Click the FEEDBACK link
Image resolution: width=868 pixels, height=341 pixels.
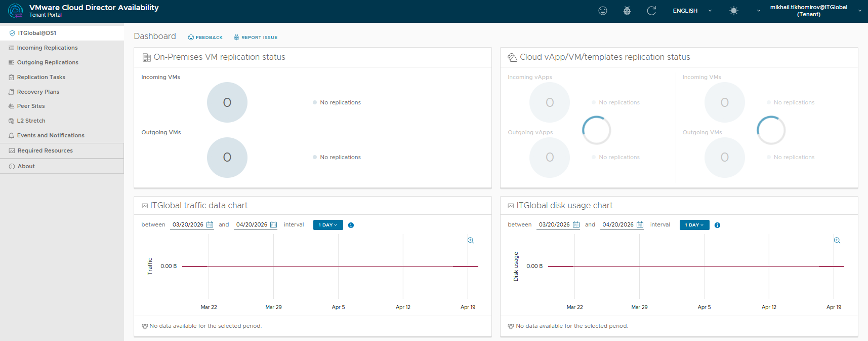pyautogui.click(x=205, y=37)
